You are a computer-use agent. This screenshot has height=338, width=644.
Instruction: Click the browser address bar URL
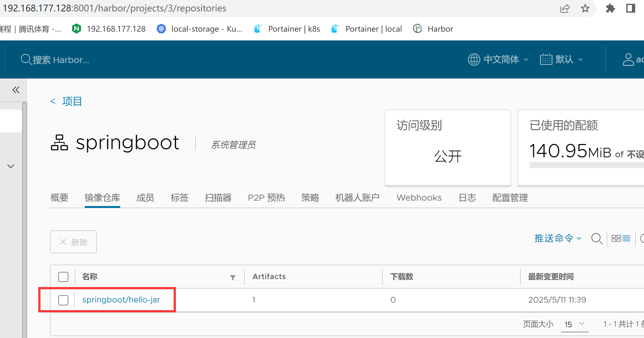click(115, 8)
